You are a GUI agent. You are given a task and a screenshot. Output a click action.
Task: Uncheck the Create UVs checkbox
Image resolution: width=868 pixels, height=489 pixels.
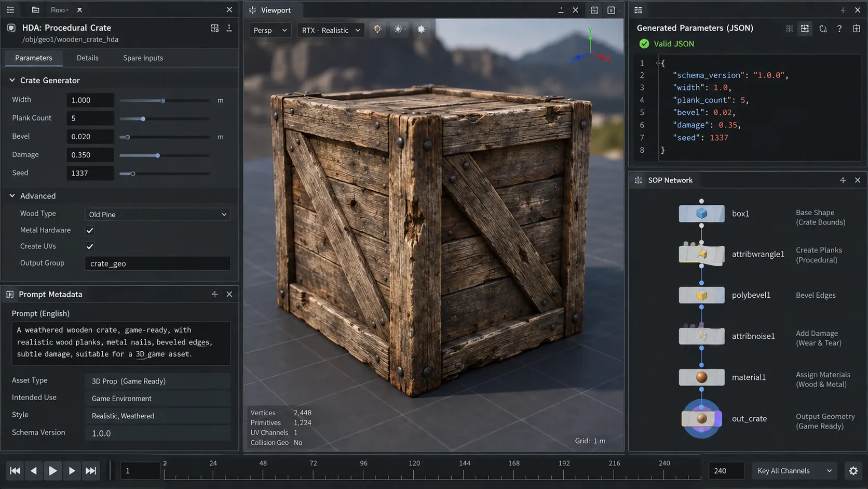click(90, 246)
